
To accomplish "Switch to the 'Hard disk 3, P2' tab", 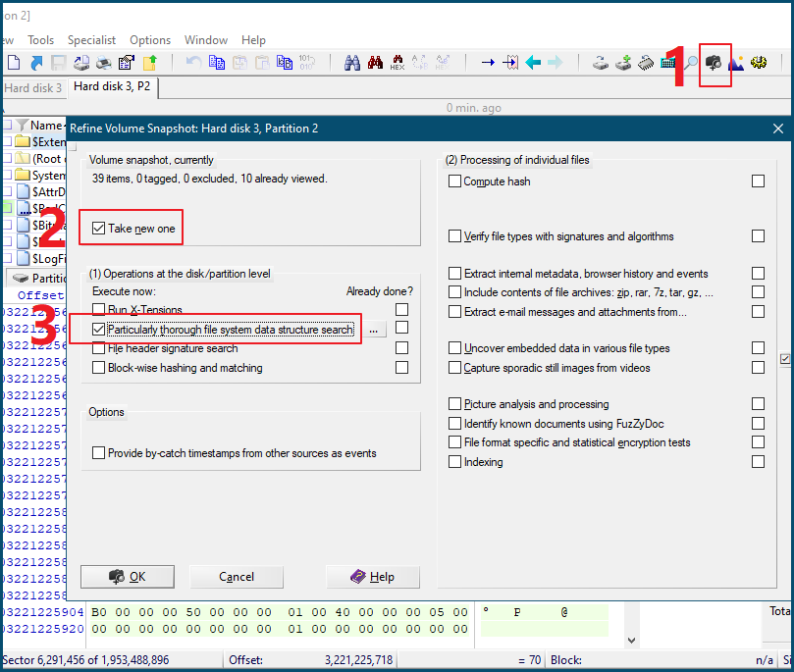I will [113, 88].
